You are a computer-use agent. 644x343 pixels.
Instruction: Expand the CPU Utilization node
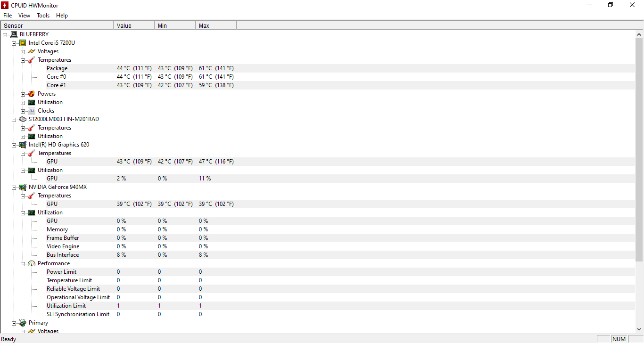23,102
